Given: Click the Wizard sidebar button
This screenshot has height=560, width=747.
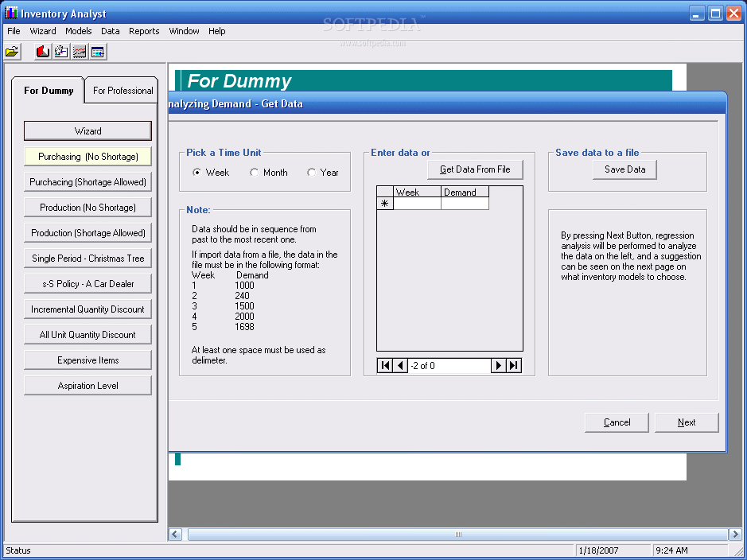Looking at the screenshot, I should (88, 131).
